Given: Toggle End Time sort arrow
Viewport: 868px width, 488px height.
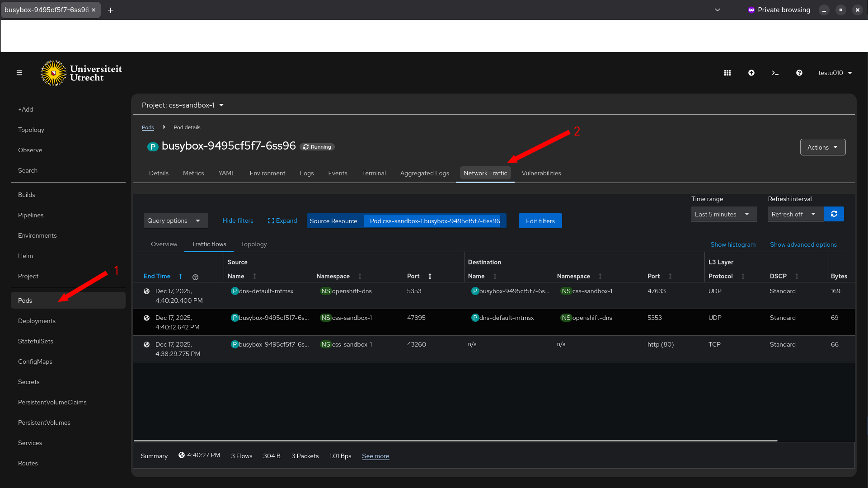Looking at the screenshot, I should click(x=180, y=276).
